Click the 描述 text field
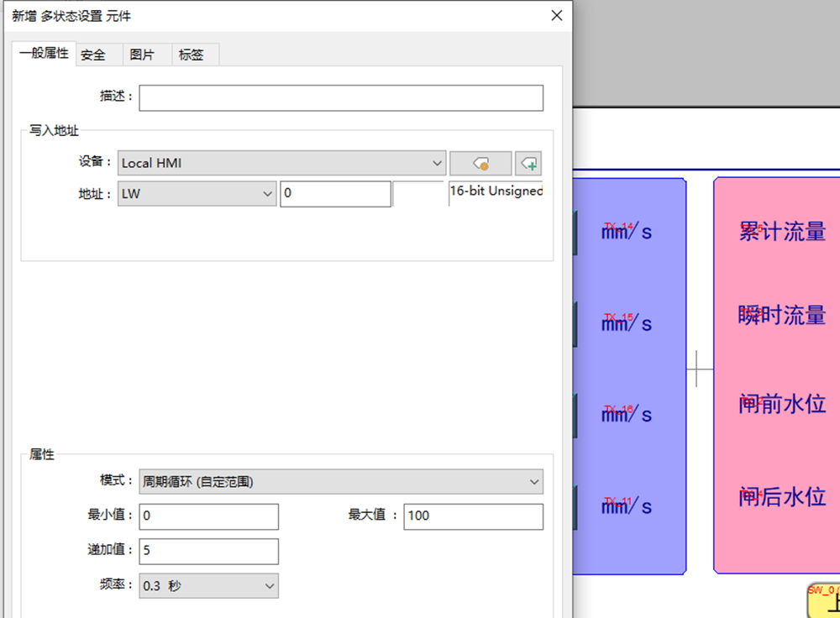This screenshot has height=618, width=840. [340, 97]
